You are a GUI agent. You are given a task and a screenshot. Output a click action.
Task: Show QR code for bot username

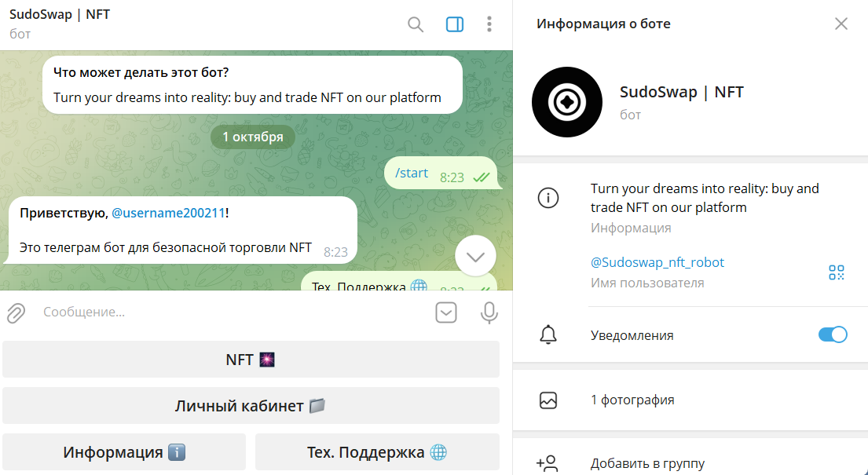tap(836, 272)
